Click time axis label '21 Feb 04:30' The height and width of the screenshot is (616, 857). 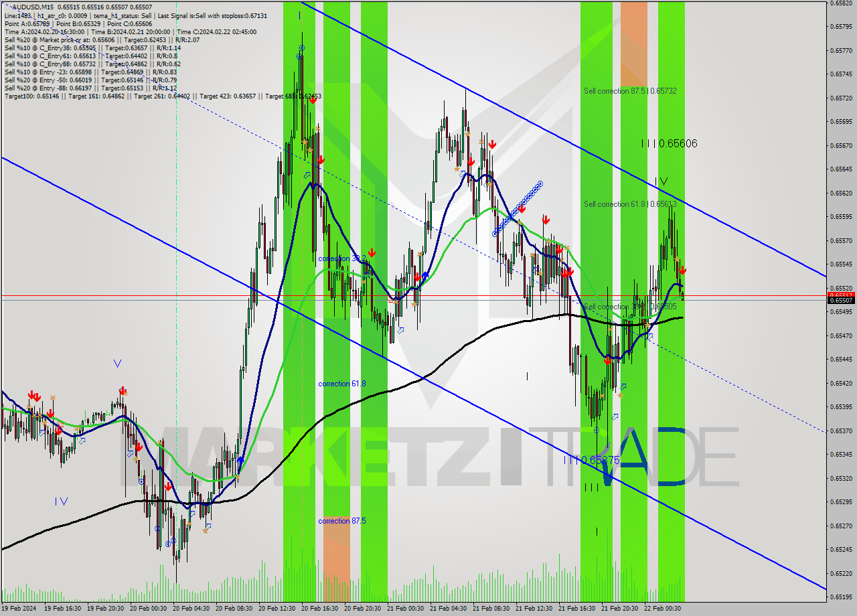(449, 609)
